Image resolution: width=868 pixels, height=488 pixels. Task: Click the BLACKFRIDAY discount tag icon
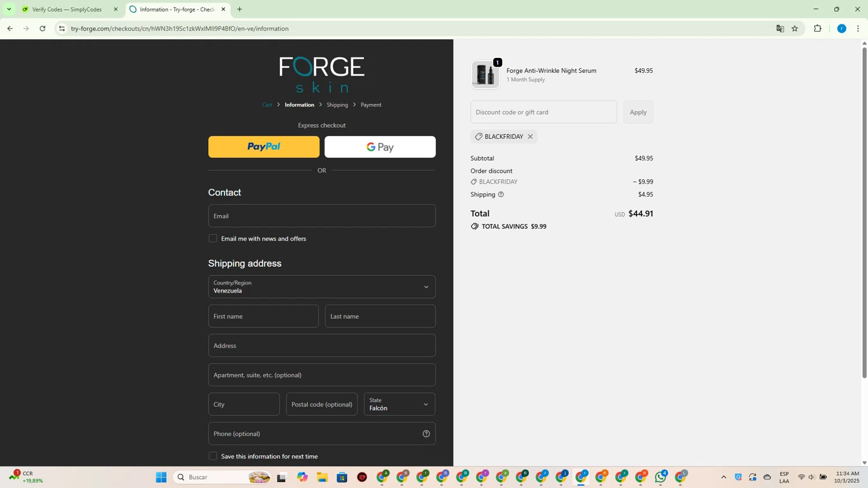point(479,136)
